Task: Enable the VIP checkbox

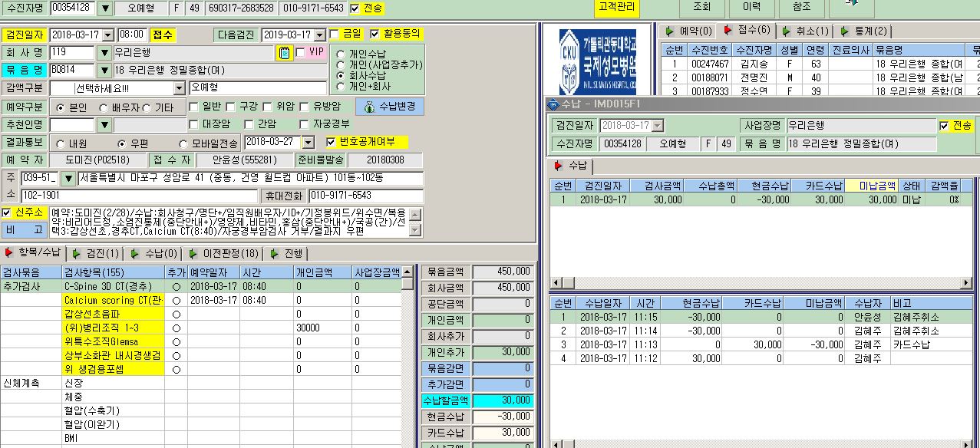Action: (x=300, y=53)
